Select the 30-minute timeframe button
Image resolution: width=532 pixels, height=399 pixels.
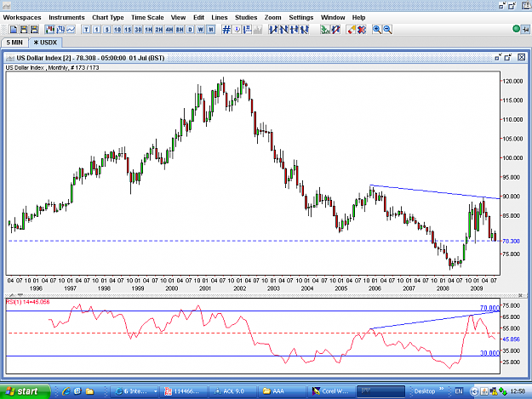[x=138, y=30]
